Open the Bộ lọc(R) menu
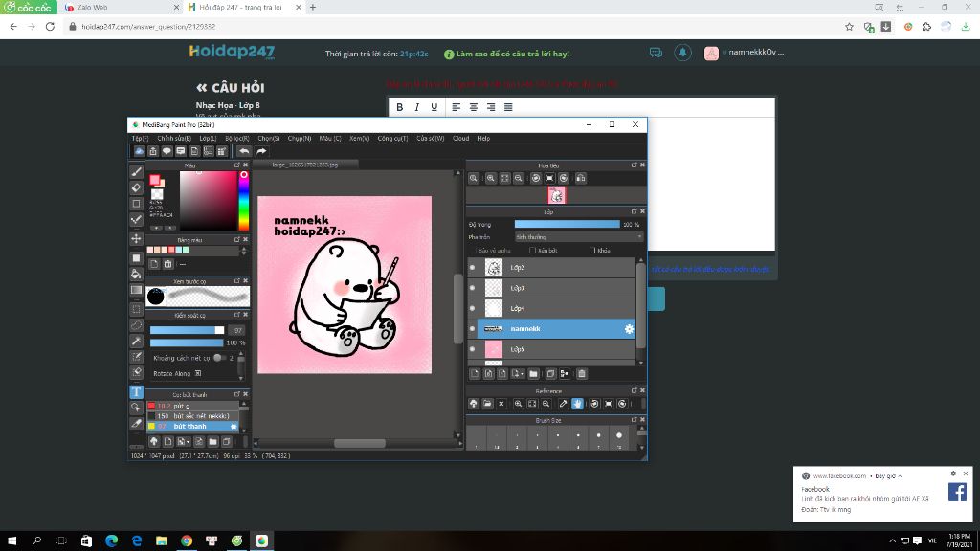The image size is (980, 551). point(237,138)
